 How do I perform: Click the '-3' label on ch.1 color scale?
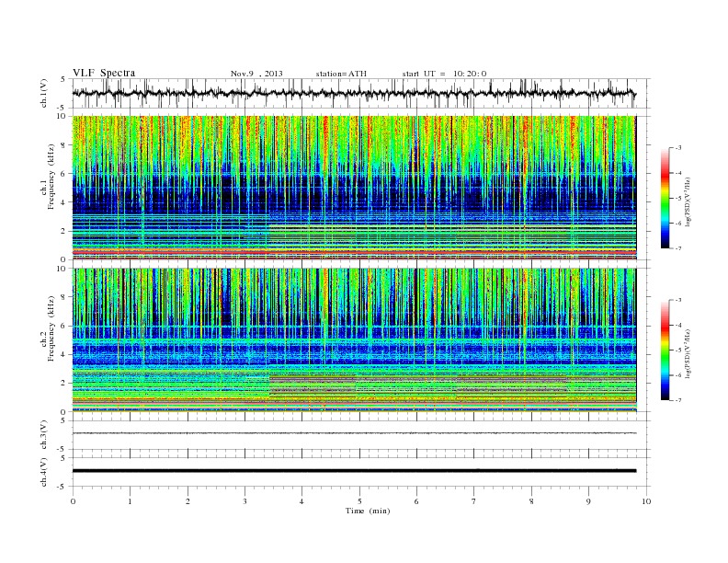(677, 148)
